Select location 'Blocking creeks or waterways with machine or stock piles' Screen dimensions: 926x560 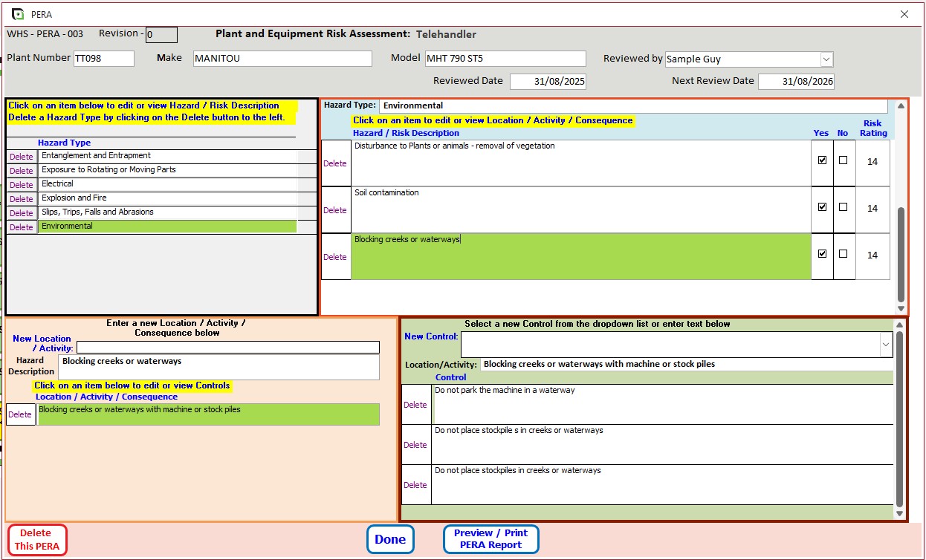coord(208,414)
